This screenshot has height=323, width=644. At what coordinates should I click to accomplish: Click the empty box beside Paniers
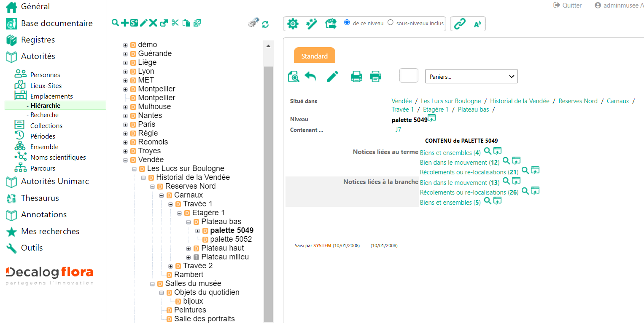coord(409,76)
